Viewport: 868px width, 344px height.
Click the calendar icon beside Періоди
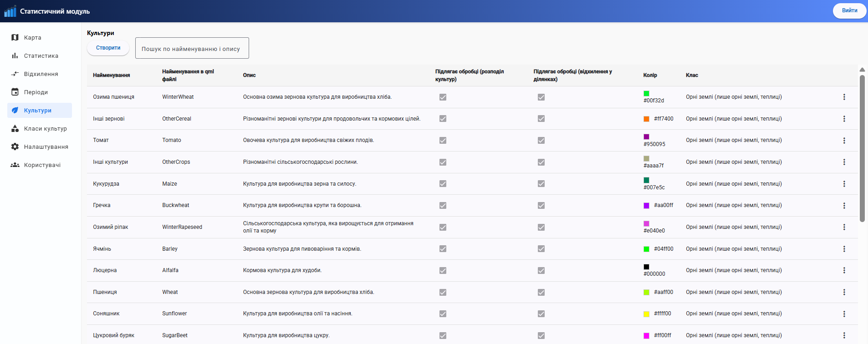(15, 92)
